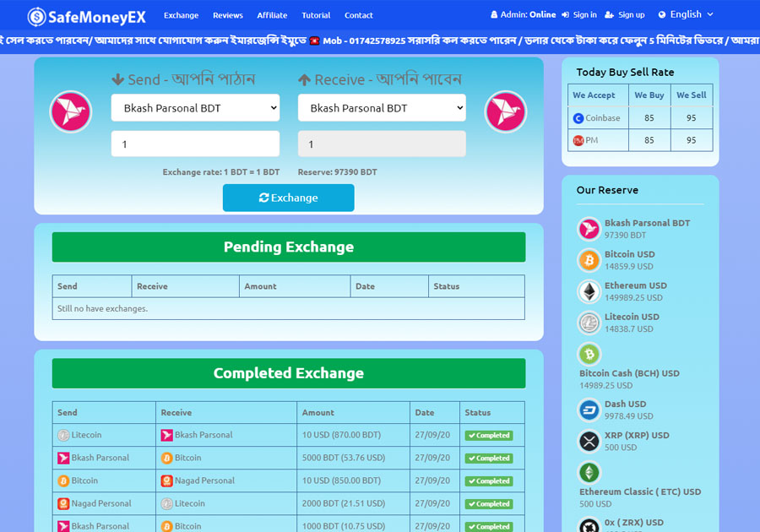Open the Reviews menu item

(x=227, y=15)
